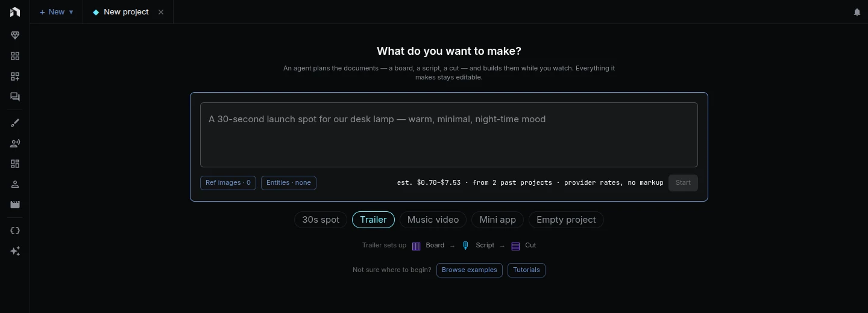
Task: Open the sparkles icon in sidebar
Action: pyautogui.click(x=15, y=251)
